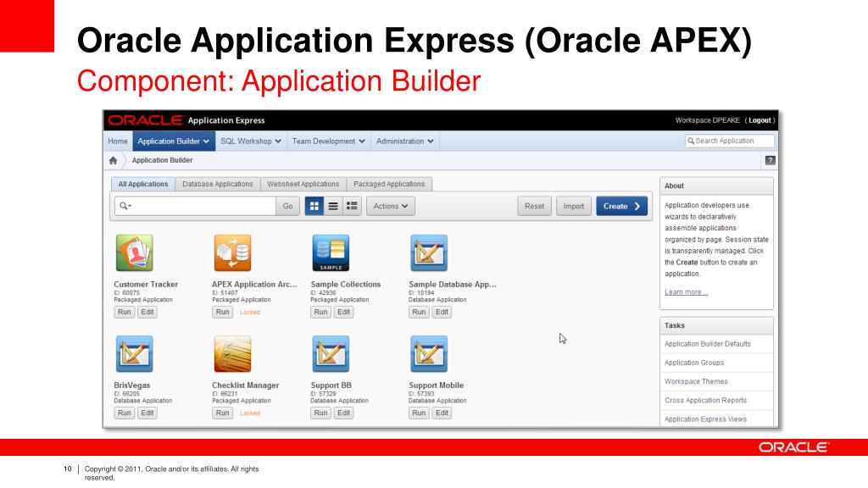Click the search magnifier column selector
The image size is (868, 488).
(125, 207)
